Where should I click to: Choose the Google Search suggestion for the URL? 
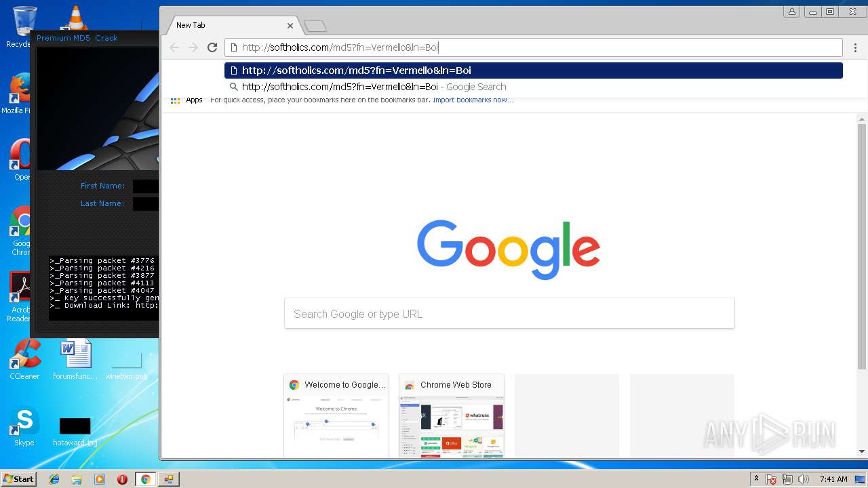pos(534,87)
